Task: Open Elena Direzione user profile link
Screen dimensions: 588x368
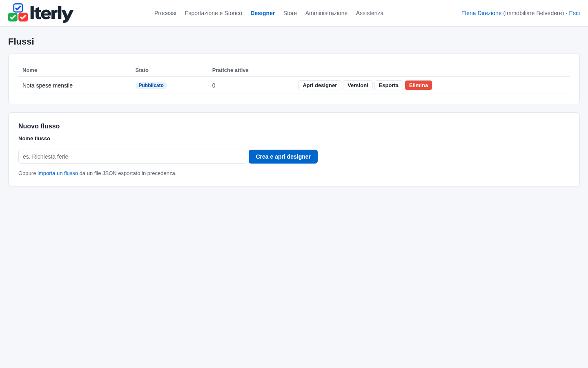Action: point(481,13)
